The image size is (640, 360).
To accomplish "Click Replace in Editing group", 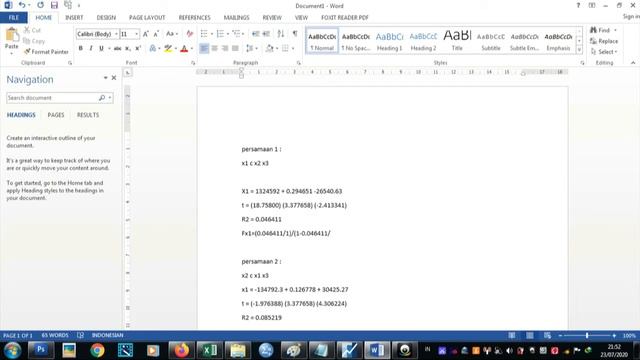I will pos(604,41).
